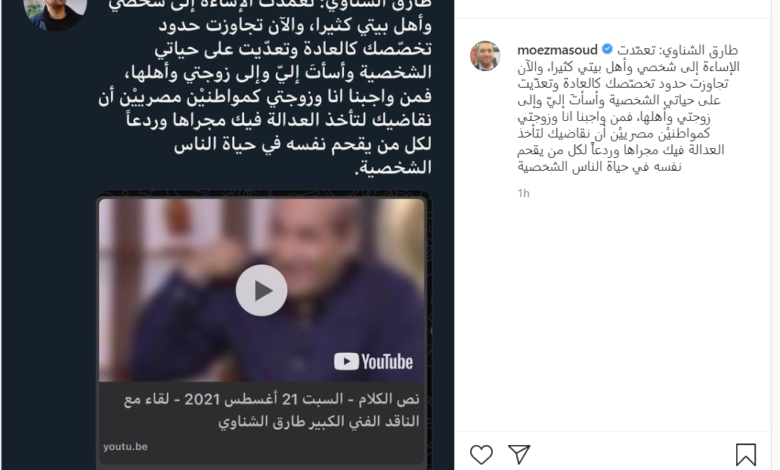Open the moezmasoud username link
This screenshot has height=470, width=780.
[557, 50]
